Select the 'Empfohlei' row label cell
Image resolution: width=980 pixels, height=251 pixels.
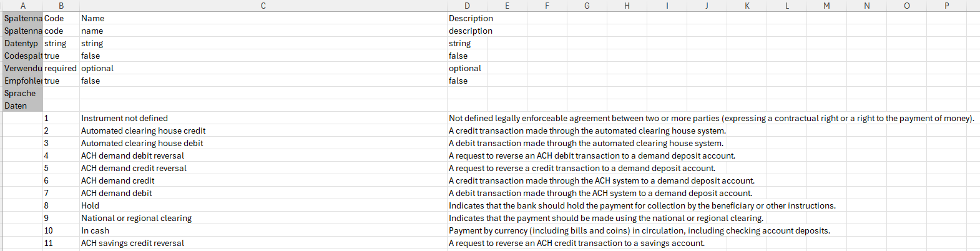point(23,81)
